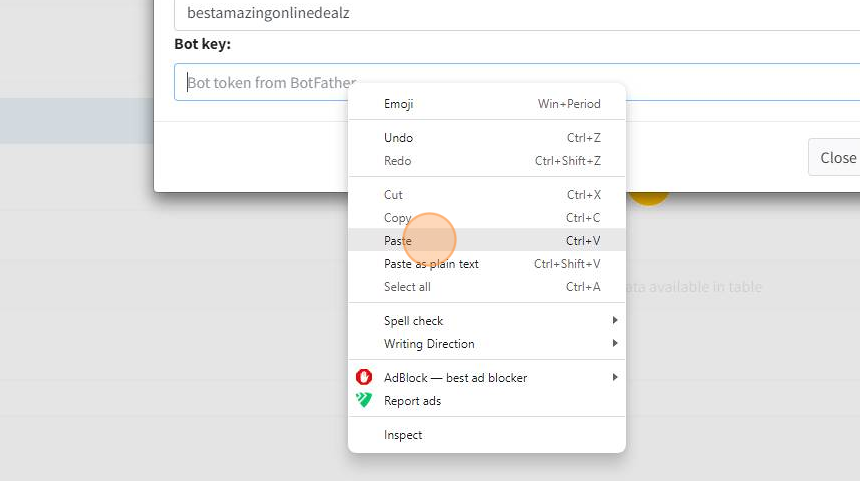Open the AdBlock submenu arrow
This screenshot has height=481, width=860.
(615, 377)
